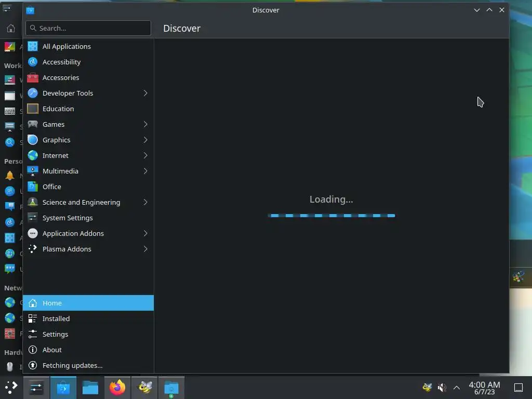532x399 pixels.
Task: Click the Discover app icon in title bar
Action: coord(30,10)
